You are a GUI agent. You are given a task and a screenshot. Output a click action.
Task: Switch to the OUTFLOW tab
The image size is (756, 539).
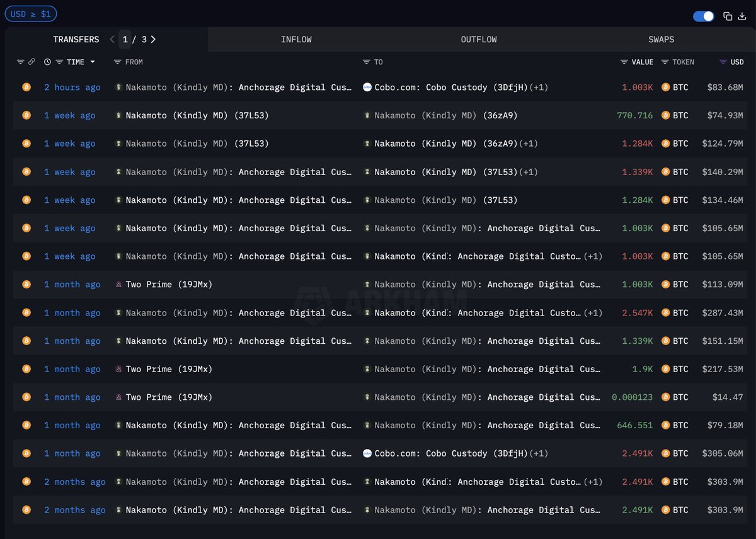tap(479, 39)
